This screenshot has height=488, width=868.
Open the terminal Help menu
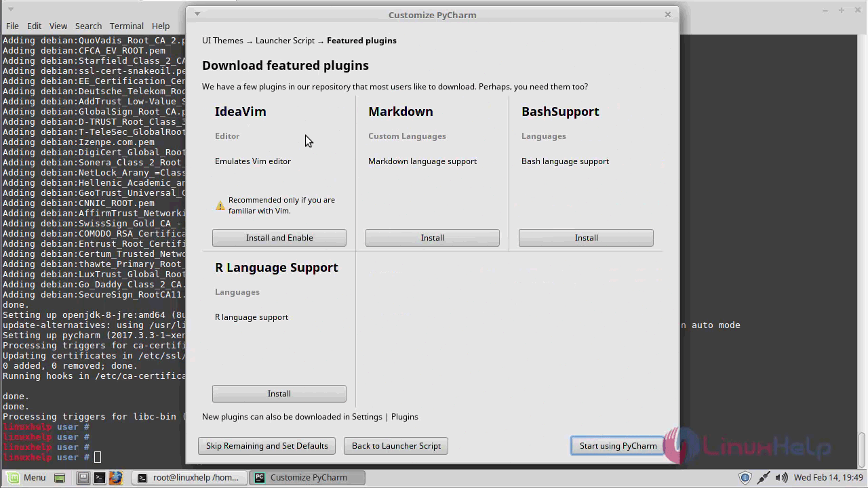(x=161, y=26)
